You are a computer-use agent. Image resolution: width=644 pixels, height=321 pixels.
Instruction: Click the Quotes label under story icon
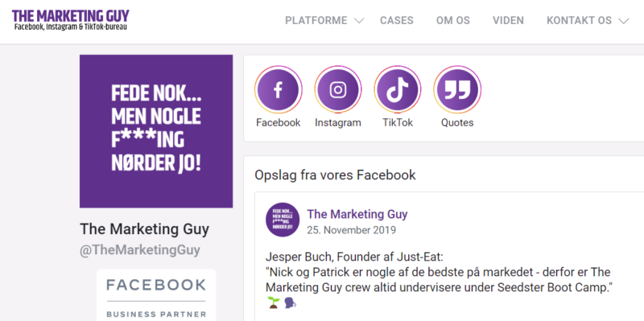click(457, 123)
